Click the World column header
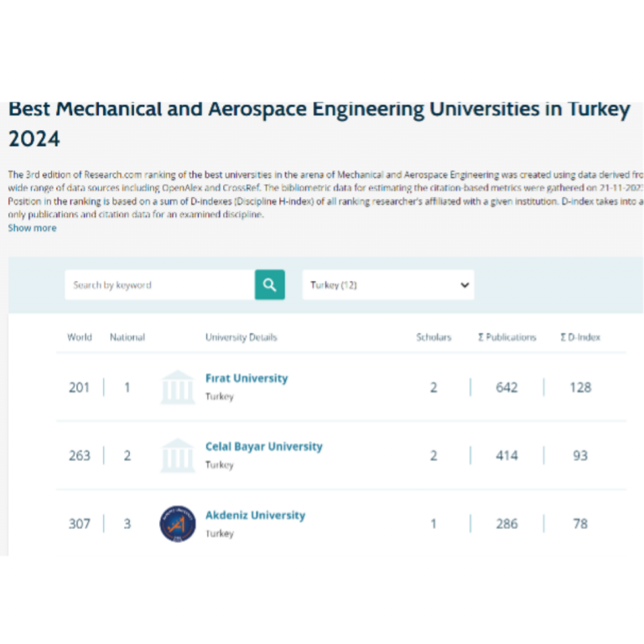This screenshot has width=644, height=644. coord(80,337)
